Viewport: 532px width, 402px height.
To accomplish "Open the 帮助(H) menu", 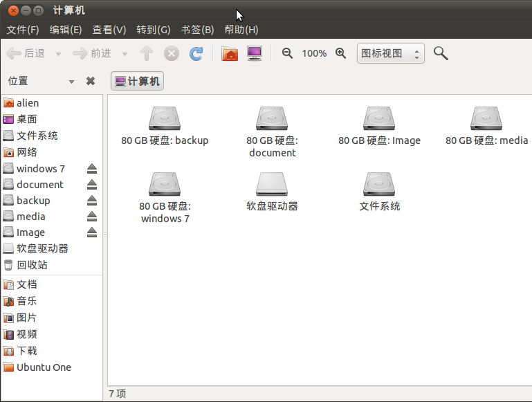I will [x=241, y=30].
